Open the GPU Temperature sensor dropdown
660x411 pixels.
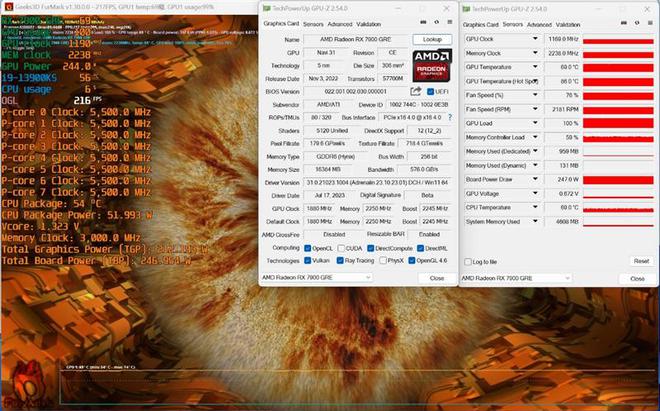[x=535, y=67]
